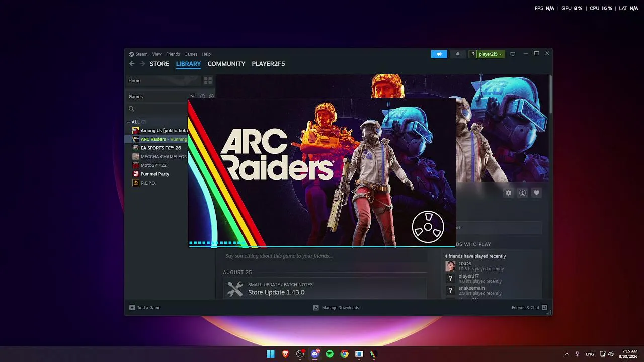Screen dimensions: 644x362
Task: Open the Friends menu
Action: coord(173,54)
